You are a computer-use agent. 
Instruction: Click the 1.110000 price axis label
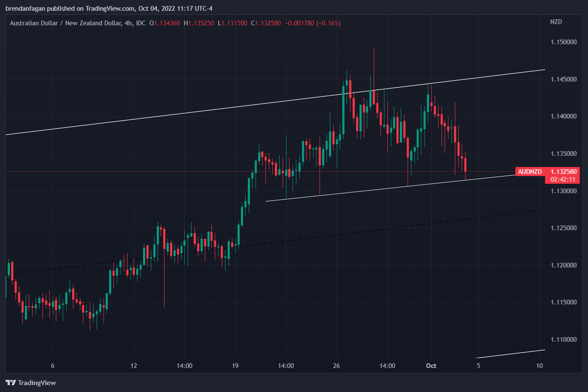[564, 340]
